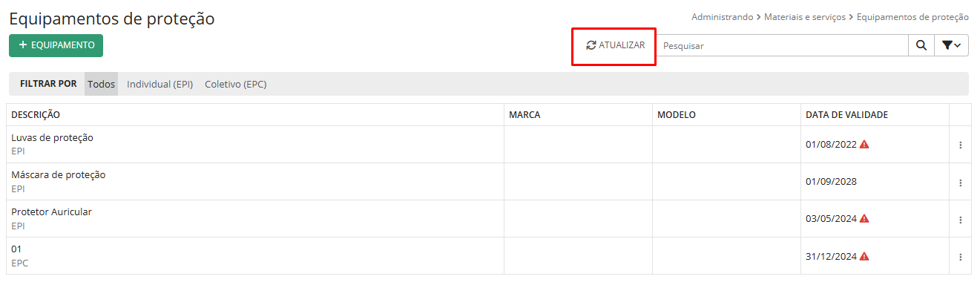The image size is (980, 282).
Task: Click expiry warning icon beside 03/05/2024
Action: click(x=864, y=218)
